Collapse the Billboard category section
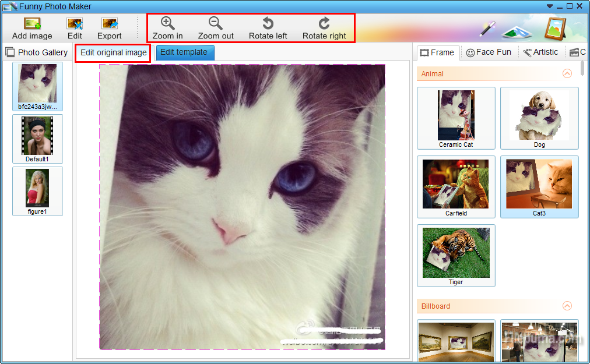Screen dimensions: 590x364 tap(567, 306)
